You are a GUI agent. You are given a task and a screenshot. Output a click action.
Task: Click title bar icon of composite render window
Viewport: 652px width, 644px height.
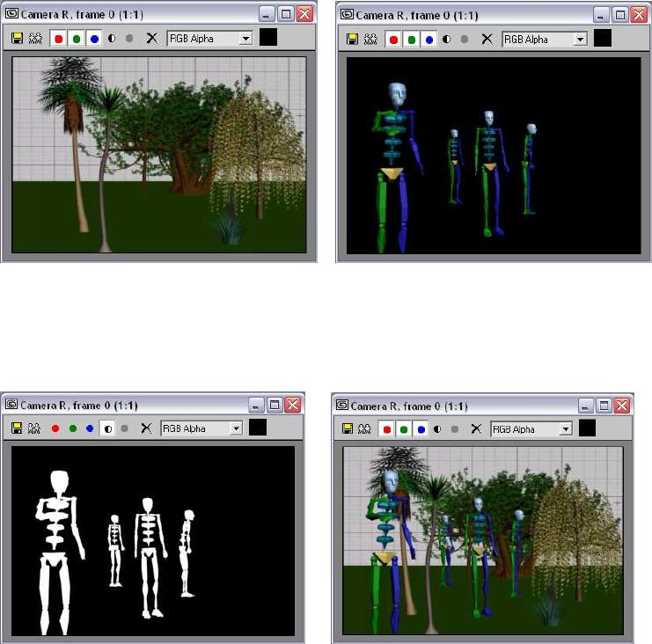341,405
